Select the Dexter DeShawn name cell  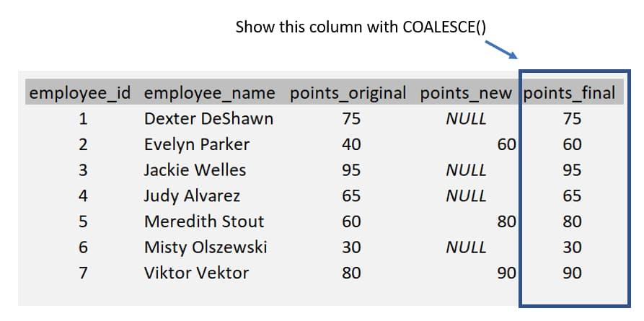coord(208,119)
